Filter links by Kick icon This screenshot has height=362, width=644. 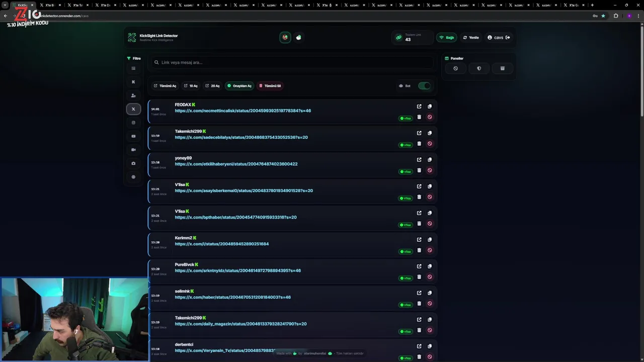pos(133,82)
